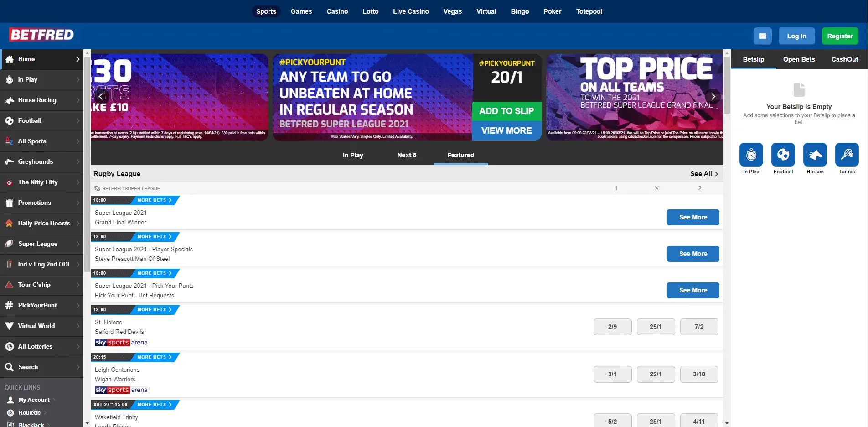This screenshot has height=427, width=868.
Task: Switch to the Next 5 tab
Action: (406, 155)
